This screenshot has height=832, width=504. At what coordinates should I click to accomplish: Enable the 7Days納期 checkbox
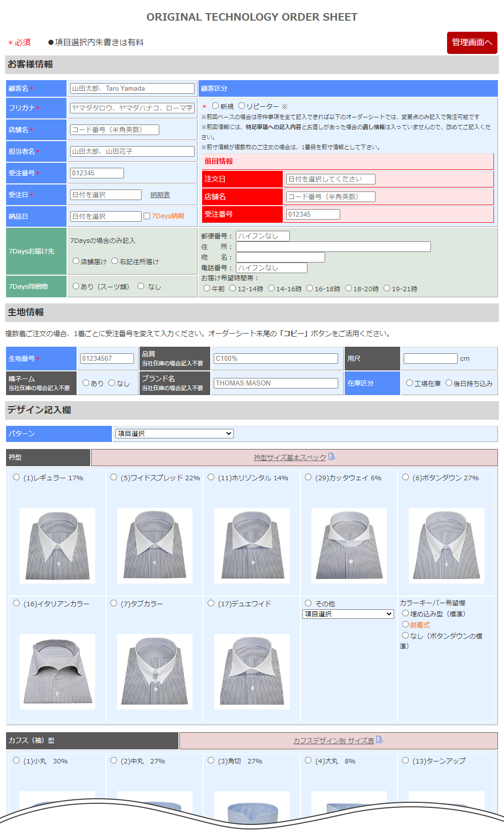click(147, 216)
